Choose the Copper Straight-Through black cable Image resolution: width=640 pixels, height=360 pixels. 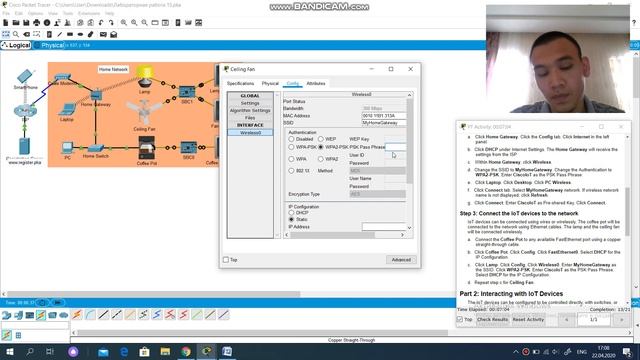coord(104,315)
